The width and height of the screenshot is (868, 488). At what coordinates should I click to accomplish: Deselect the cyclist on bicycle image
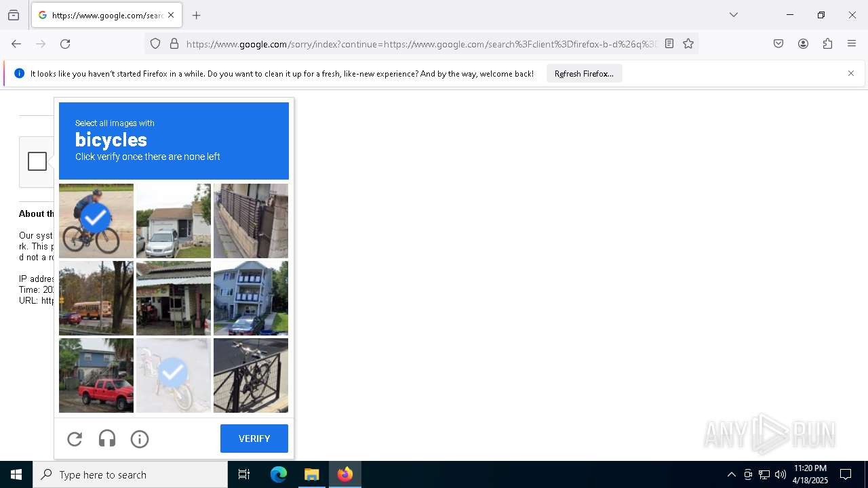point(96,221)
